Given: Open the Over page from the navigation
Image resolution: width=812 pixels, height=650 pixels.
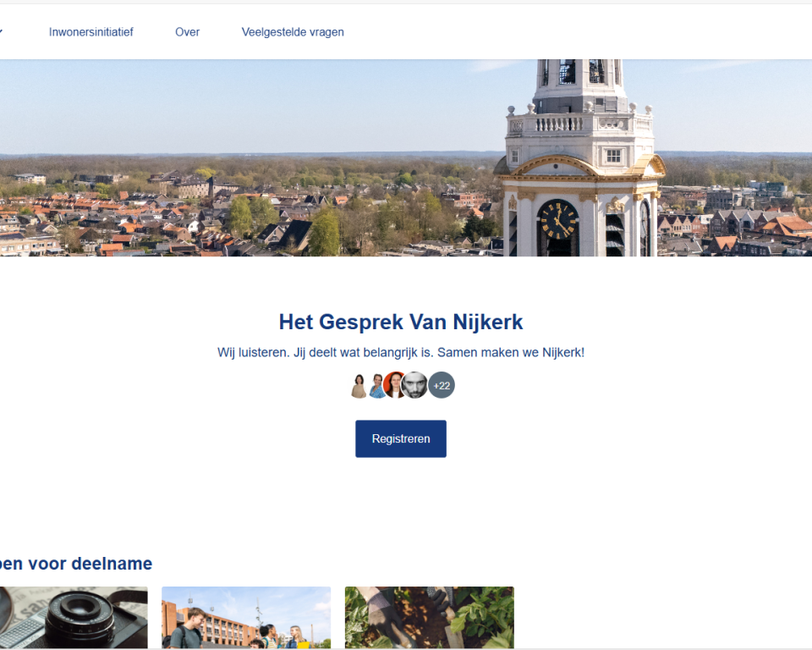Looking at the screenshot, I should click(187, 31).
